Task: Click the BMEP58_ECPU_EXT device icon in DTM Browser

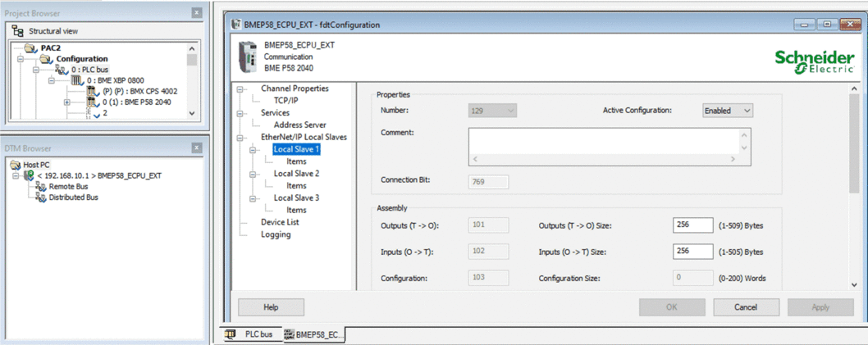Action: (x=30, y=176)
